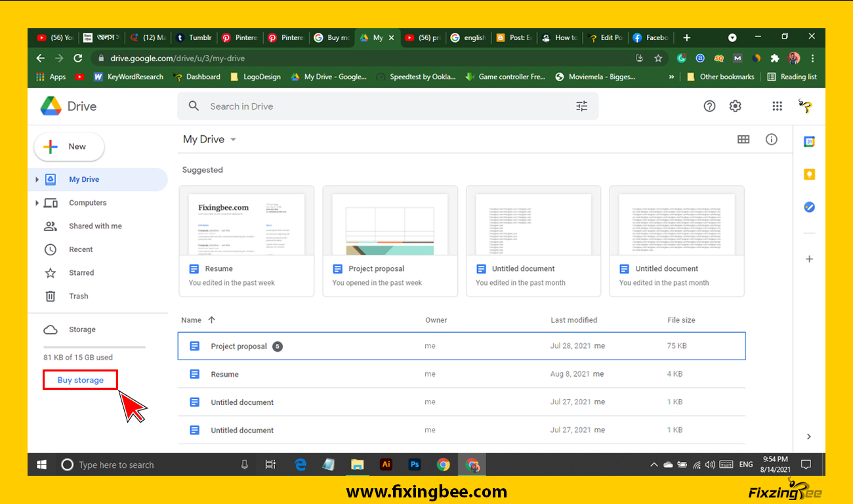Click search options filter icon
This screenshot has width=853, height=504.
click(581, 106)
